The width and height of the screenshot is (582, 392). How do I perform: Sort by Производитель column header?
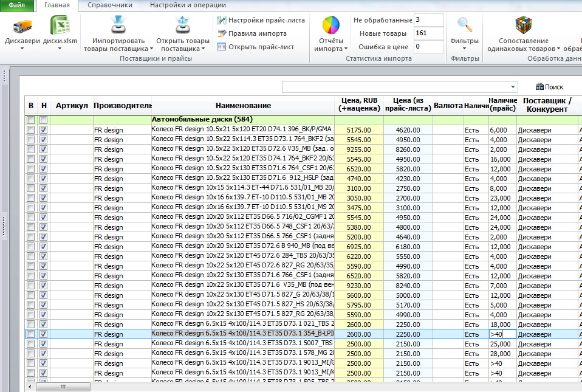pyautogui.click(x=123, y=105)
